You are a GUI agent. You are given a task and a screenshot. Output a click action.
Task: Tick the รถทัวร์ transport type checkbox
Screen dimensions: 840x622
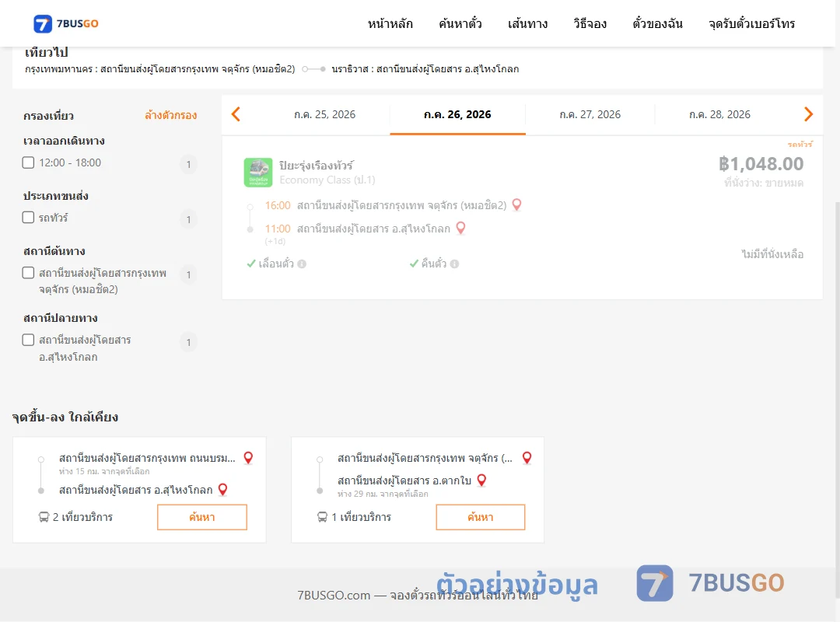29,217
